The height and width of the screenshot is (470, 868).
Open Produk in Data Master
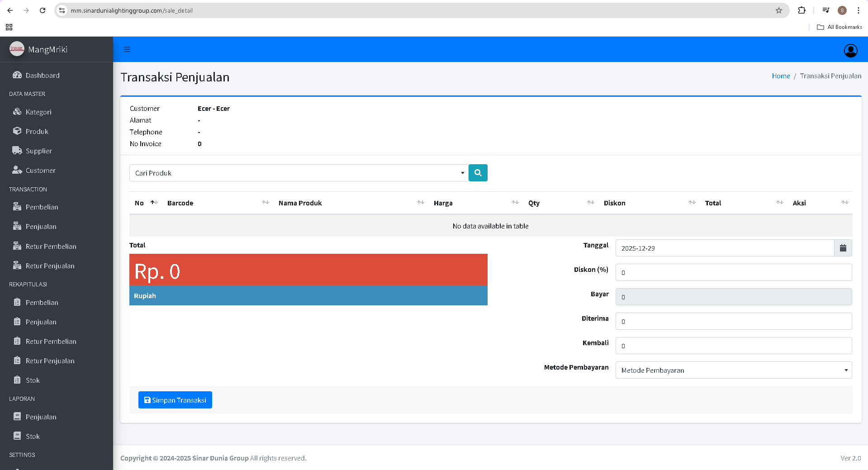point(56,131)
